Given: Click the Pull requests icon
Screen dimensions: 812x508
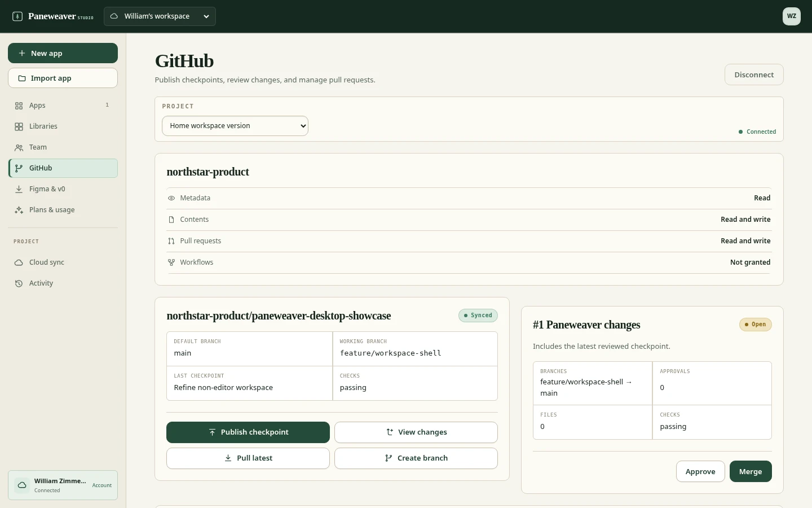Looking at the screenshot, I should coord(171,241).
